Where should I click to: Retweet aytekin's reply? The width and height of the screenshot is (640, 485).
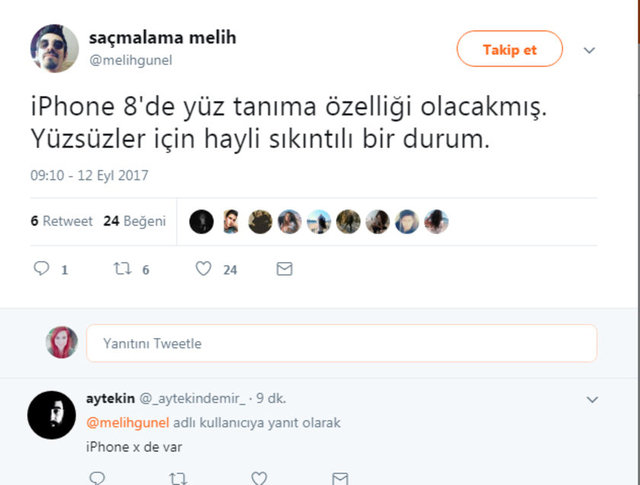click(x=177, y=478)
